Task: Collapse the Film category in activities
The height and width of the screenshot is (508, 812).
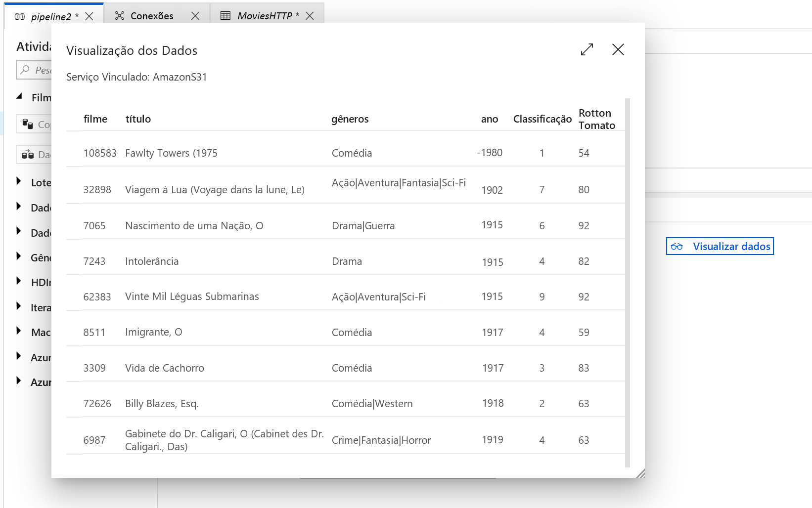Action: click(19, 97)
